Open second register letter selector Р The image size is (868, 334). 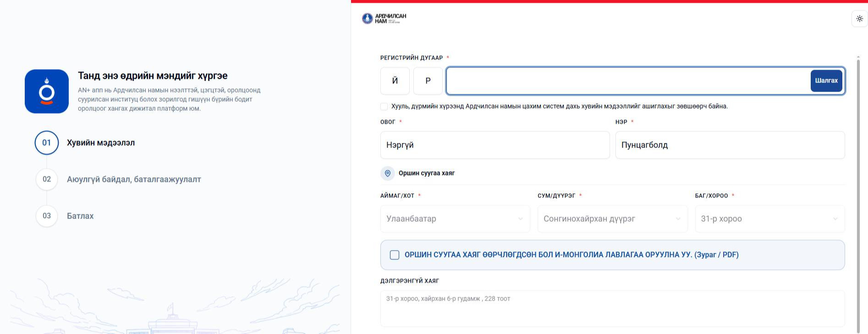pyautogui.click(x=428, y=81)
